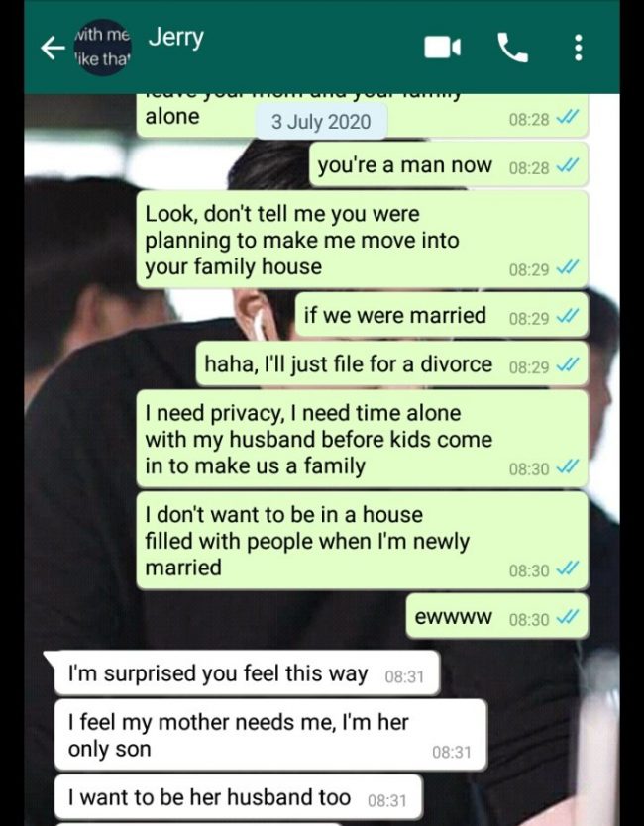This screenshot has height=826, width=644.
Task: Select message about moving into family house
Action: coord(362,240)
